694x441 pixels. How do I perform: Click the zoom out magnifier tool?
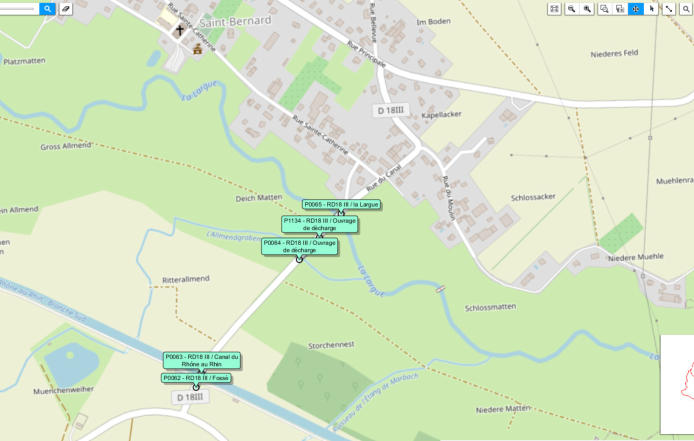click(x=571, y=9)
